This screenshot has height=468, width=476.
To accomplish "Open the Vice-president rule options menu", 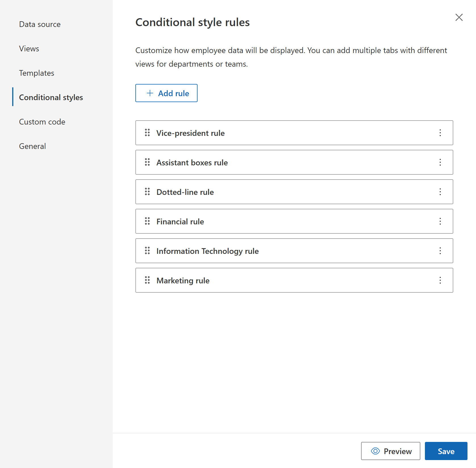I will coord(440,133).
